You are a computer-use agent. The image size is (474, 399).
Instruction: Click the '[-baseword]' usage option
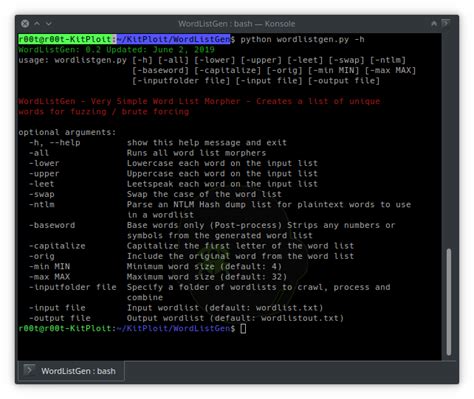(160, 70)
